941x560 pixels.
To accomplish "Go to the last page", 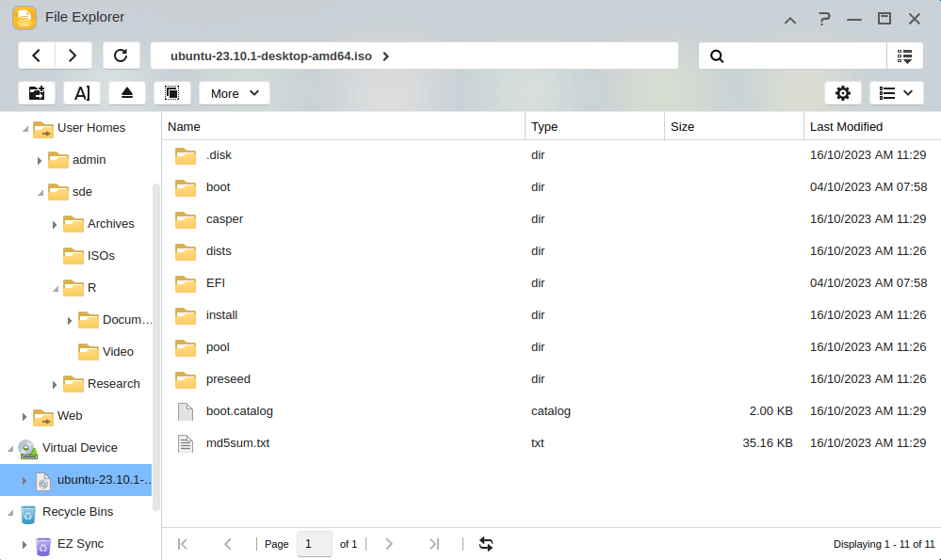I will [434, 544].
